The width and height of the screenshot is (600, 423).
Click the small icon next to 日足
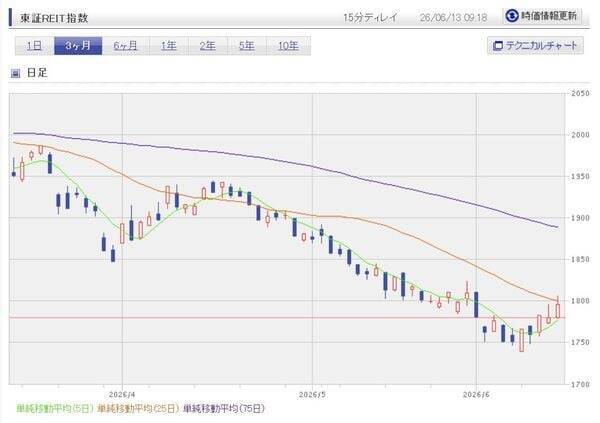tap(15, 73)
